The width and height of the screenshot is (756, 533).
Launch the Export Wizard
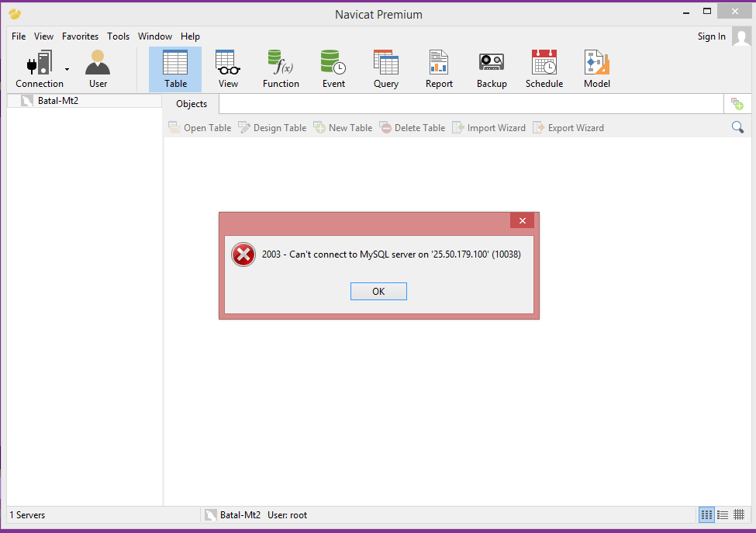click(568, 128)
